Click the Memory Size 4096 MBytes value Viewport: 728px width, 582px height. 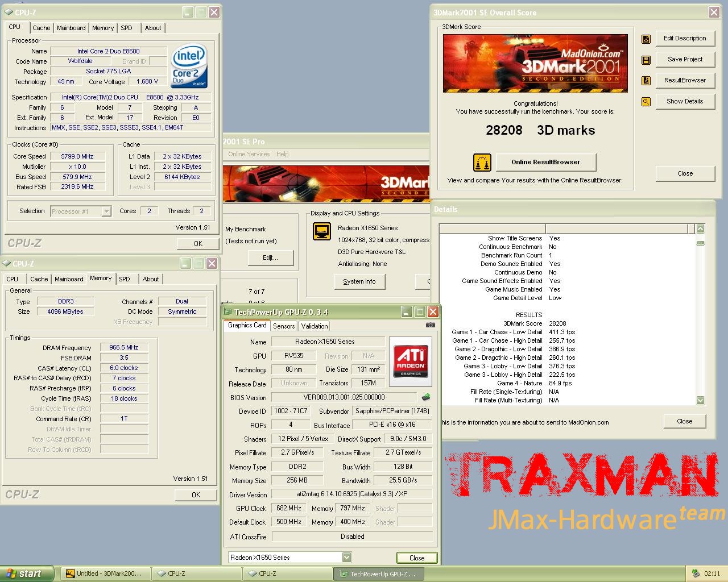click(x=65, y=312)
